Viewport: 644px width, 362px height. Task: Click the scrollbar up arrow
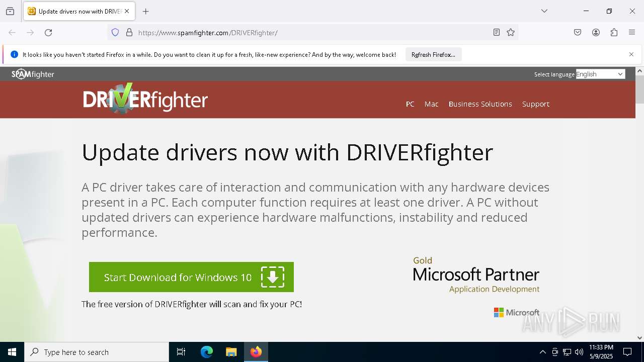pyautogui.click(x=640, y=71)
